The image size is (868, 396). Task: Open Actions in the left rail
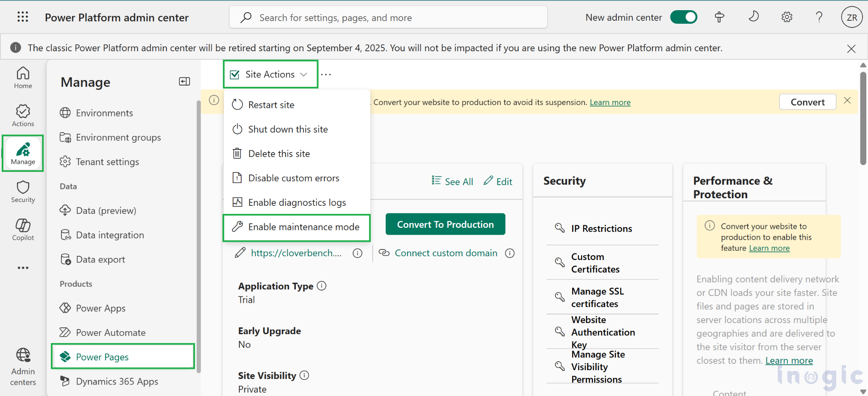(23, 116)
